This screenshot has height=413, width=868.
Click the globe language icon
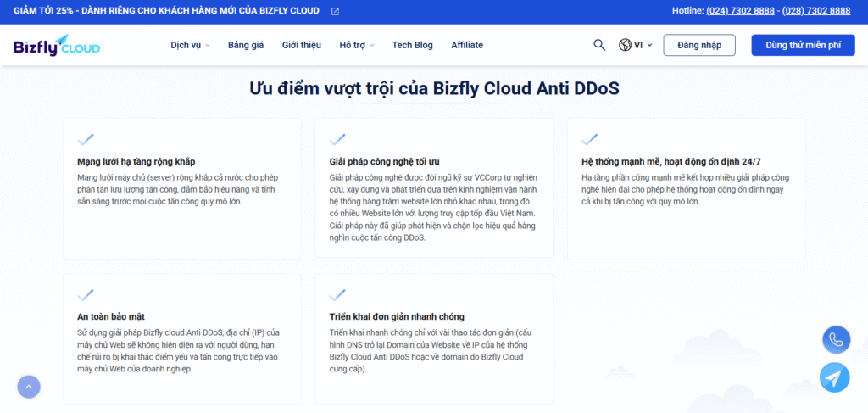[x=626, y=45]
